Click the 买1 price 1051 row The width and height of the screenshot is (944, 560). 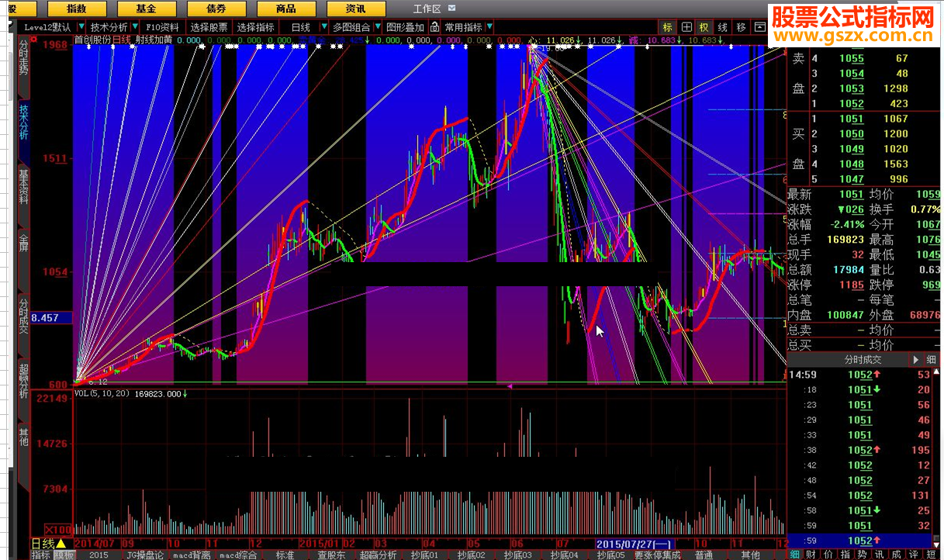pos(865,119)
